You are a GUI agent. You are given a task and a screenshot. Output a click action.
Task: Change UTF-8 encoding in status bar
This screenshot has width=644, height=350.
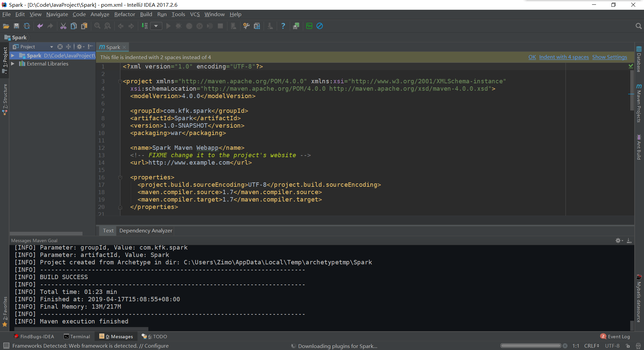click(612, 346)
